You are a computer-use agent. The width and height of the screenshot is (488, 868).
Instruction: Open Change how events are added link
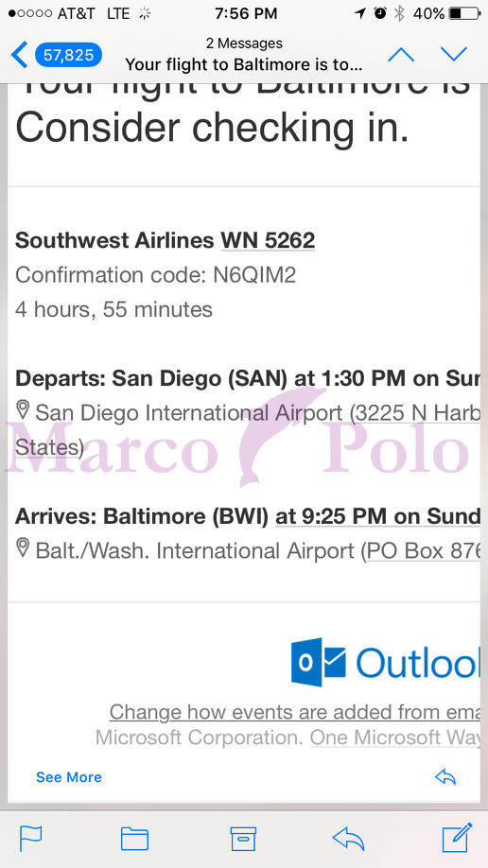click(x=295, y=712)
